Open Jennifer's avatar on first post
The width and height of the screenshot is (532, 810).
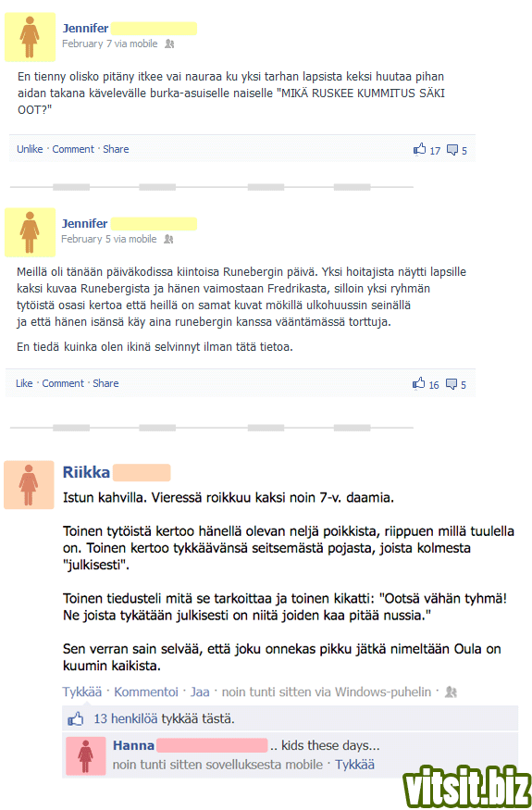click(30, 37)
